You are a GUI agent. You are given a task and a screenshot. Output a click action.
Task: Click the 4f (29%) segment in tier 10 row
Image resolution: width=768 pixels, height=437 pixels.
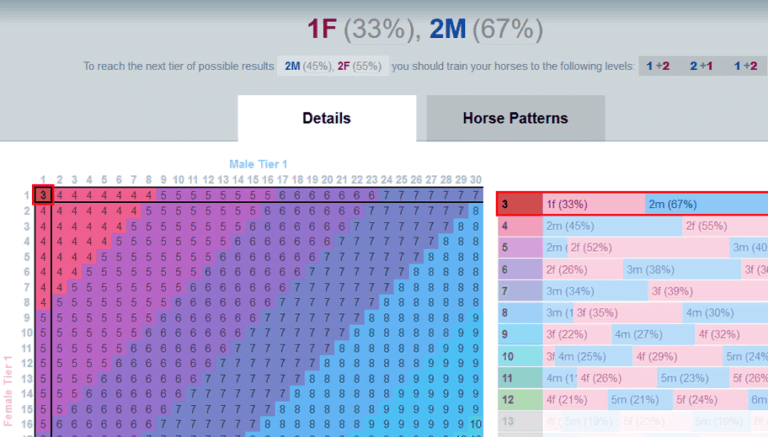click(x=677, y=356)
